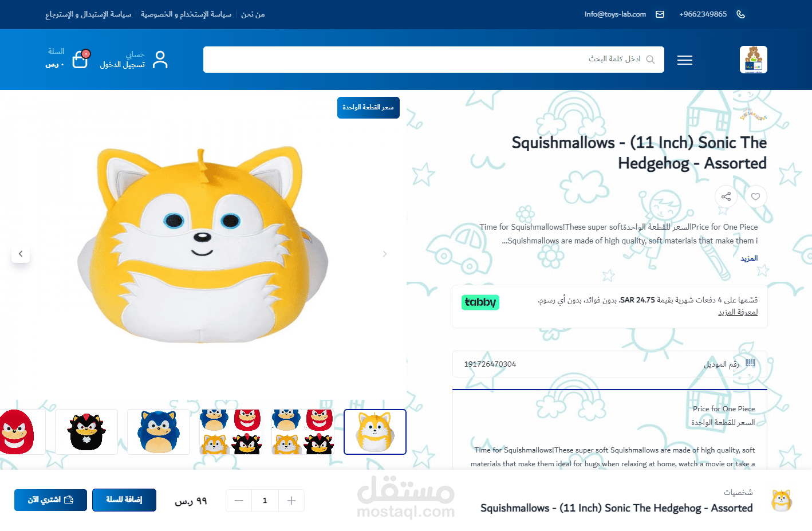Click the tabby logo
Image resolution: width=812 pixels, height=531 pixels.
[x=480, y=302]
